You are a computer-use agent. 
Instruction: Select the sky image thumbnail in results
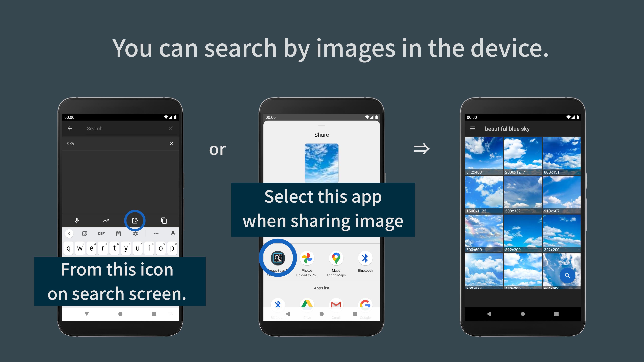pyautogui.click(x=484, y=156)
